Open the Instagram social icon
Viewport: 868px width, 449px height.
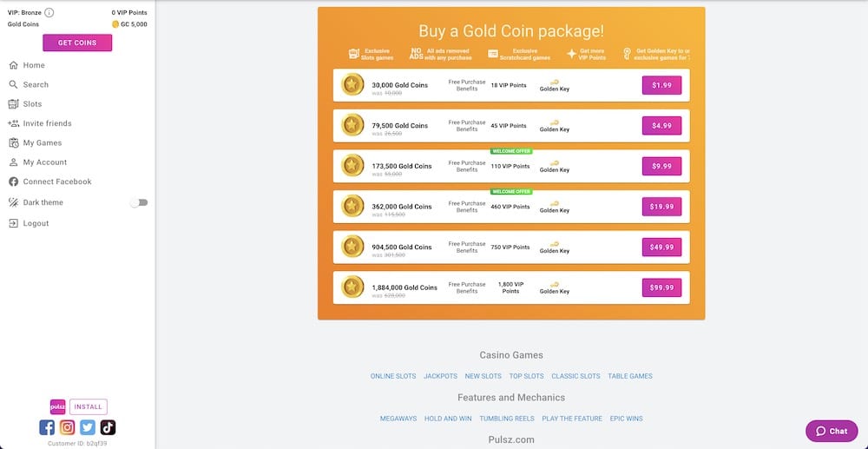pyautogui.click(x=67, y=427)
